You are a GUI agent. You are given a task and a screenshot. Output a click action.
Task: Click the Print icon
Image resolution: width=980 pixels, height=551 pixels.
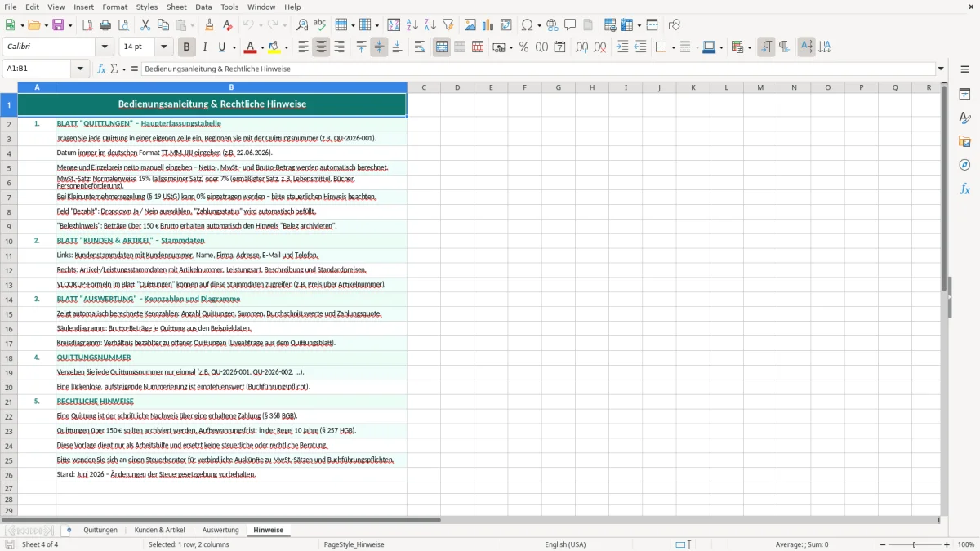(x=105, y=25)
